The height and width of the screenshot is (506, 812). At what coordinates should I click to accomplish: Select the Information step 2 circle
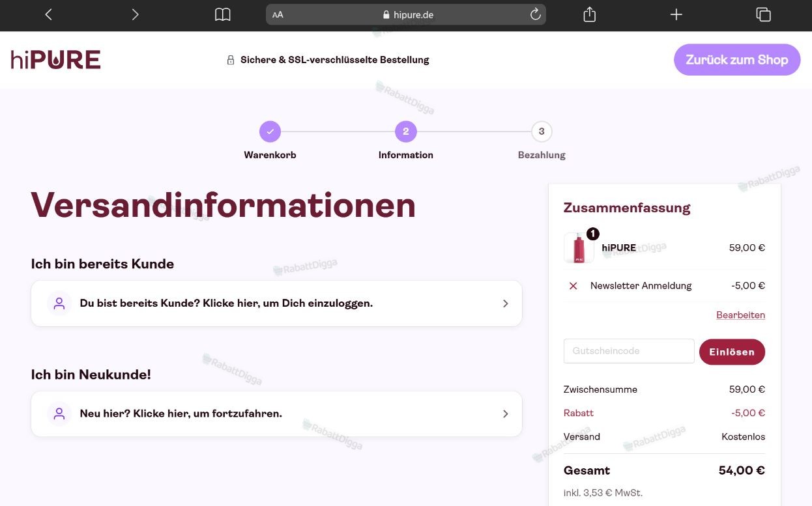tap(406, 132)
